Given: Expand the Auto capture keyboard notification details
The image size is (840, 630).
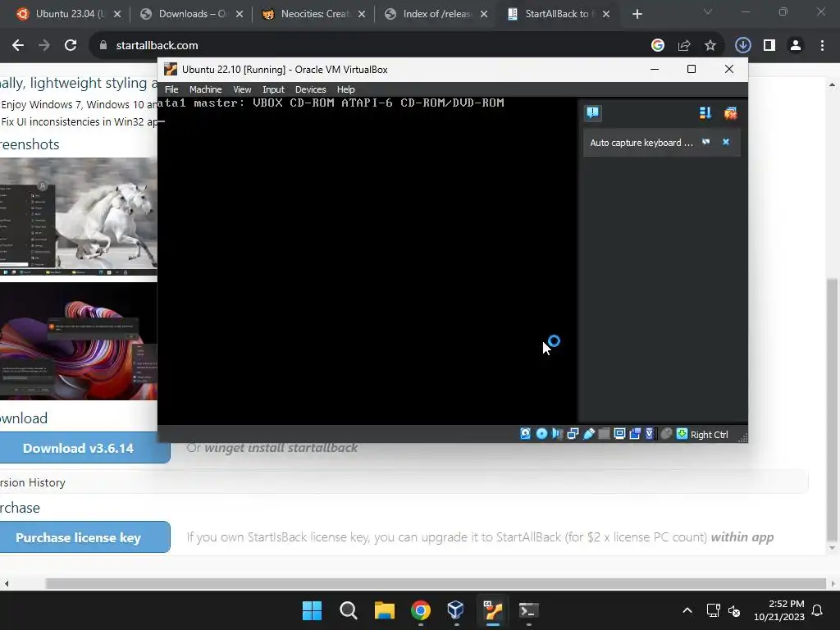Looking at the screenshot, I should [x=705, y=142].
